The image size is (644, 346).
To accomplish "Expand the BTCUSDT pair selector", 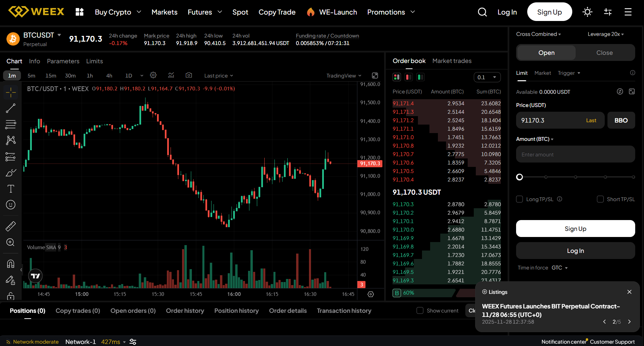I will (x=59, y=35).
